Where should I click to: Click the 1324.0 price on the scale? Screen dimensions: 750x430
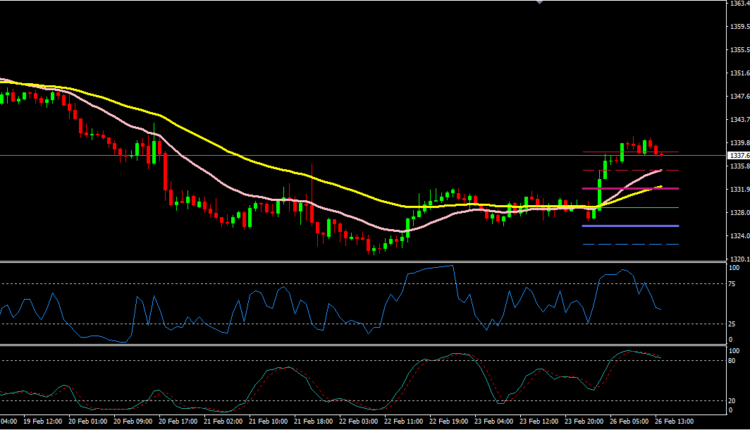pyautogui.click(x=739, y=236)
